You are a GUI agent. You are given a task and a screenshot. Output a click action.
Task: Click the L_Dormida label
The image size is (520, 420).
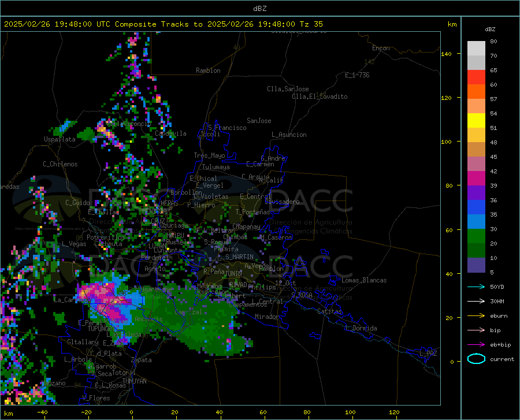click(x=361, y=329)
